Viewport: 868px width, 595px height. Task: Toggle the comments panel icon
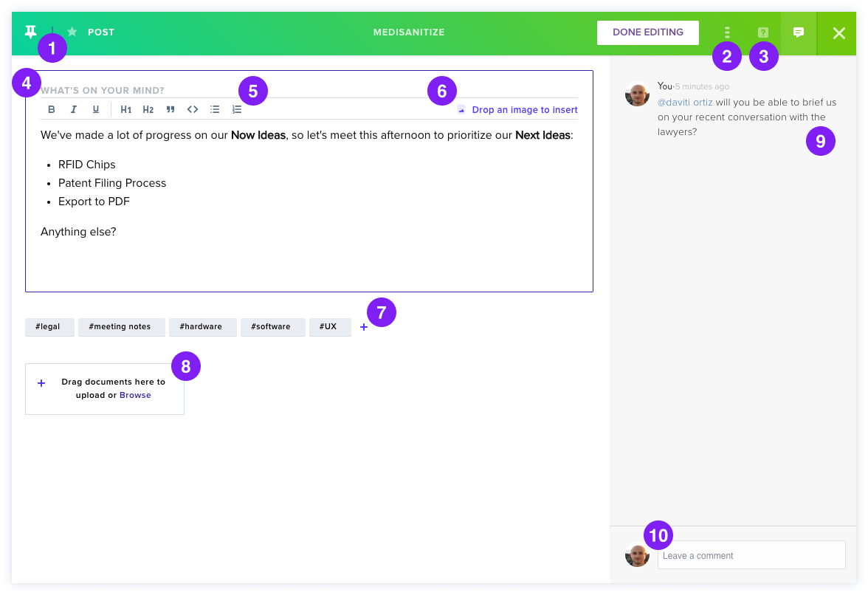pyautogui.click(x=799, y=32)
